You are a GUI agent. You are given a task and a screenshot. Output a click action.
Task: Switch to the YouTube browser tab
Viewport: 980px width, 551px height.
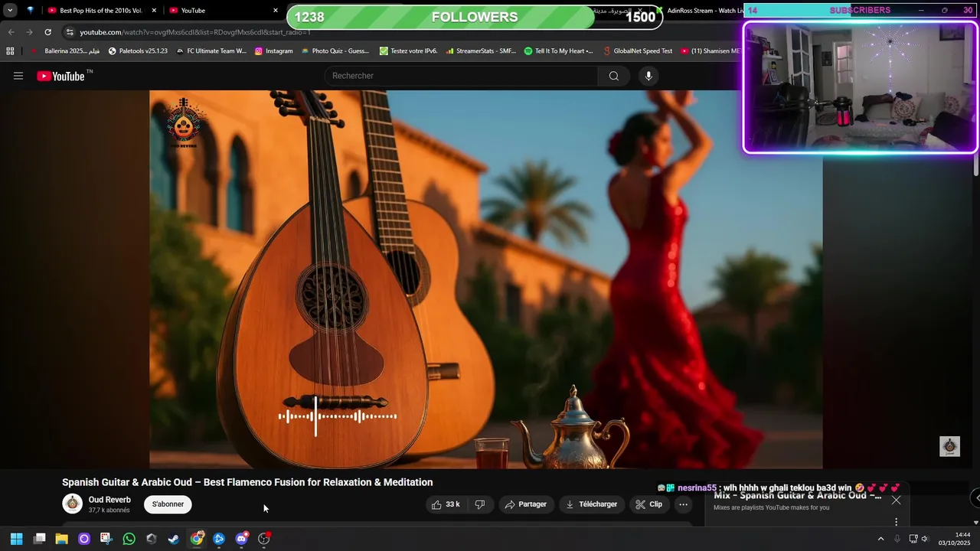[222, 11]
